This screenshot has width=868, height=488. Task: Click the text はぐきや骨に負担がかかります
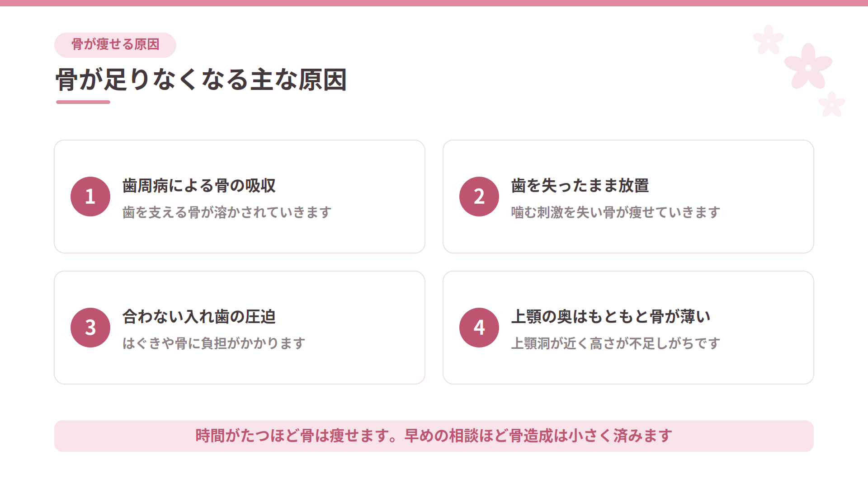coord(214,343)
